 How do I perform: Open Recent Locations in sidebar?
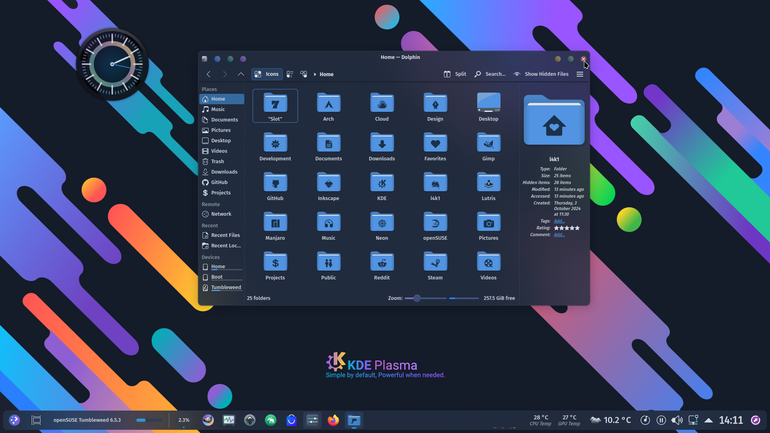[x=221, y=245]
